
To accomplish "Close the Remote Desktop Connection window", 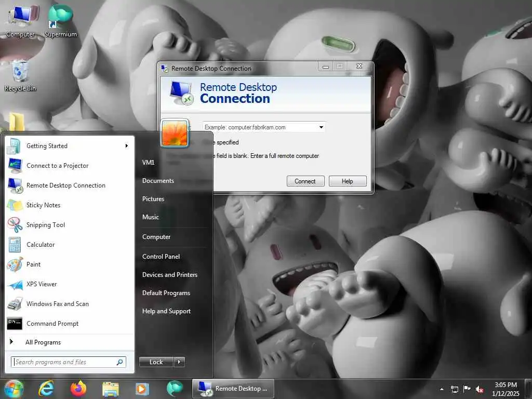I will coord(360,66).
